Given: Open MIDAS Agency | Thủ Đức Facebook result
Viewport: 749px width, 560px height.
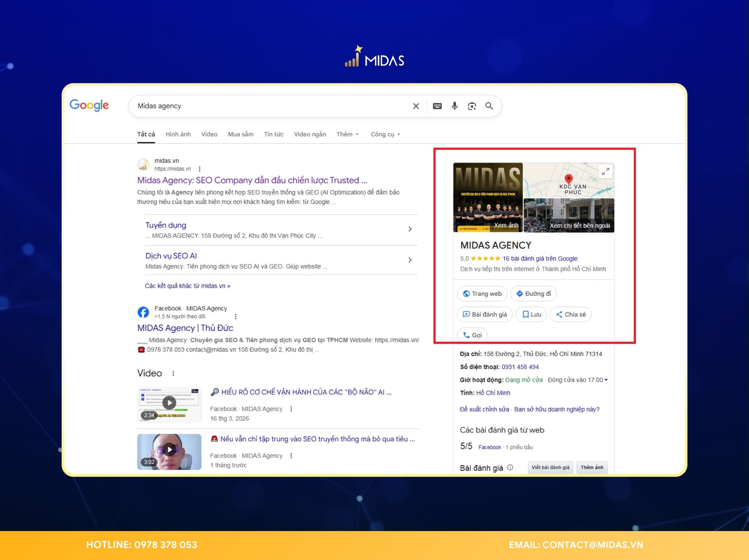Looking at the screenshot, I should click(x=185, y=328).
